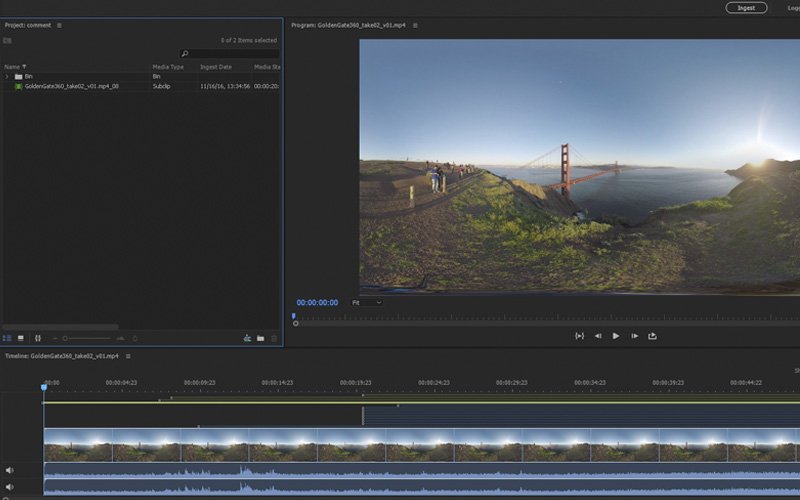Step back one frame in Program monitor
The height and width of the screenshot is (500, 800).
pyautogui.click(x=598, y=336)
